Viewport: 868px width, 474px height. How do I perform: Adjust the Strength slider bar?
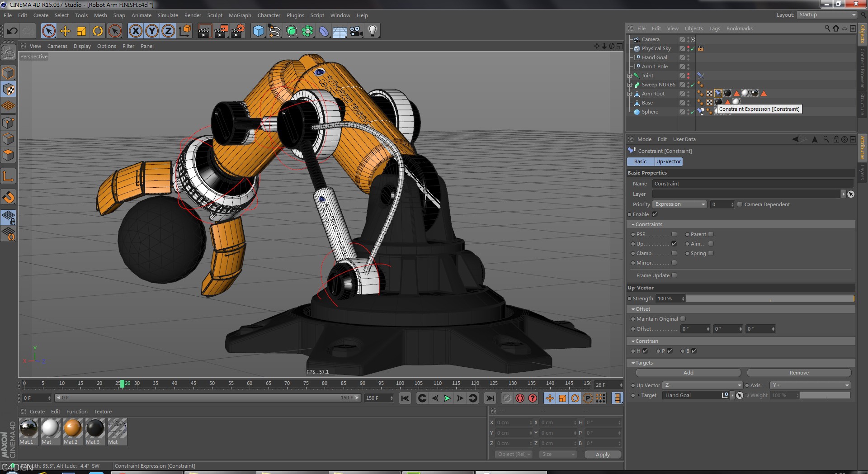[769, 299]
